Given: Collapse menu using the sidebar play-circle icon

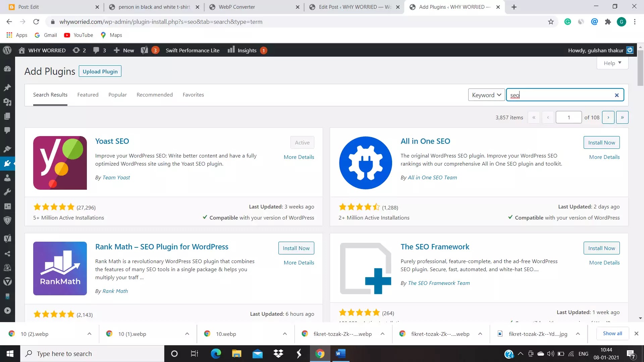Looking at the screenshot, I should point(7,310).
